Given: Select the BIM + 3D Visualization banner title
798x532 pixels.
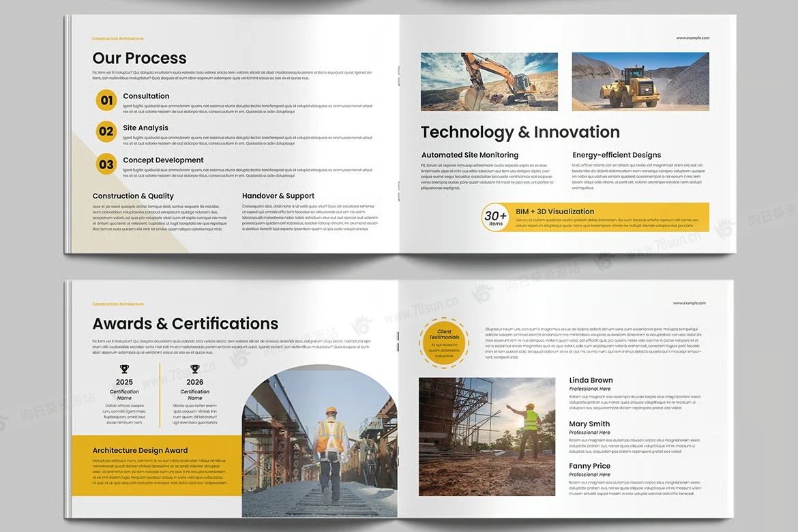Looking at the screenshot, I should 555,211.
